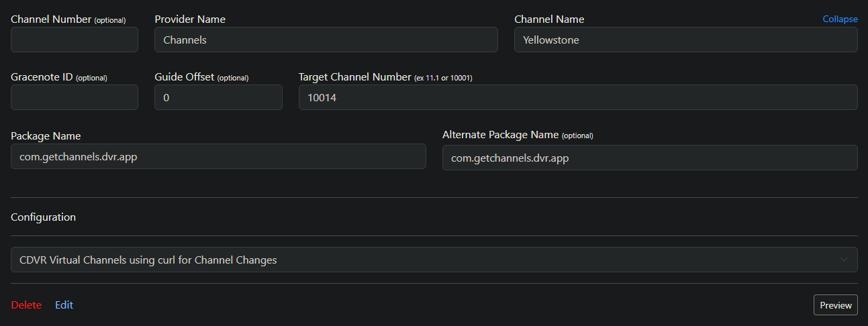Click the Configuration section heading

pyautogui.click(x=43, y=217)
